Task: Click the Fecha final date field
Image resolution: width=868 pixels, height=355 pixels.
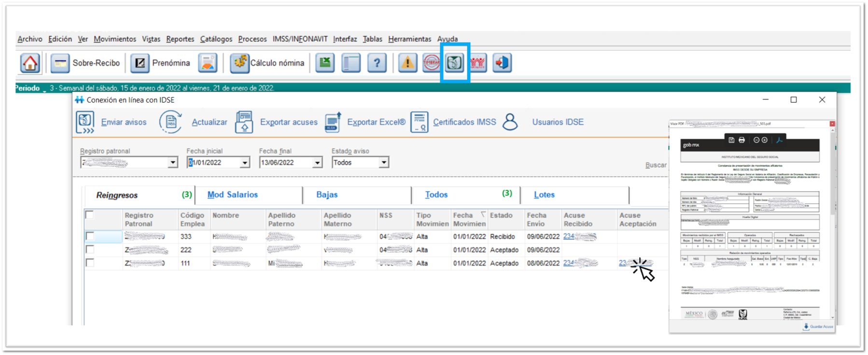Action: (x=285, y=163)
